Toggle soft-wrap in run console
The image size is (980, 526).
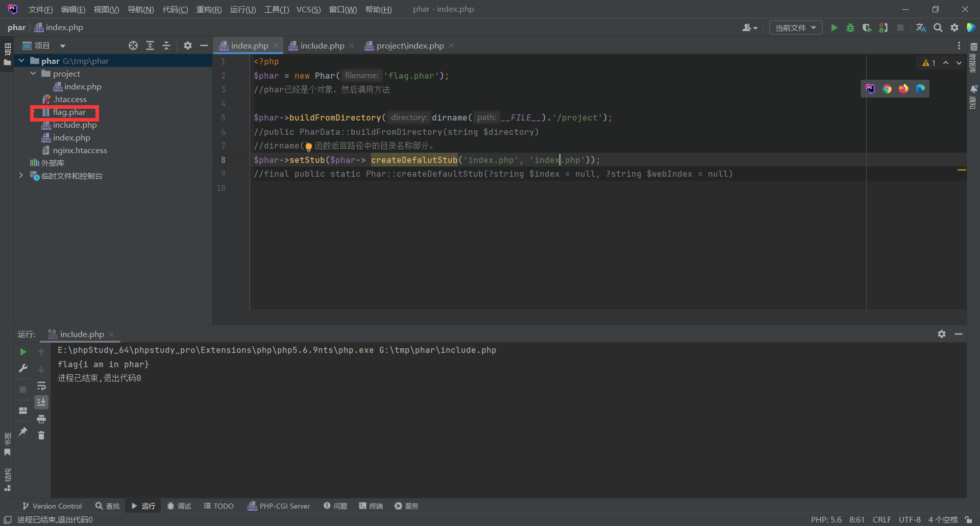(x=41, y=386)
